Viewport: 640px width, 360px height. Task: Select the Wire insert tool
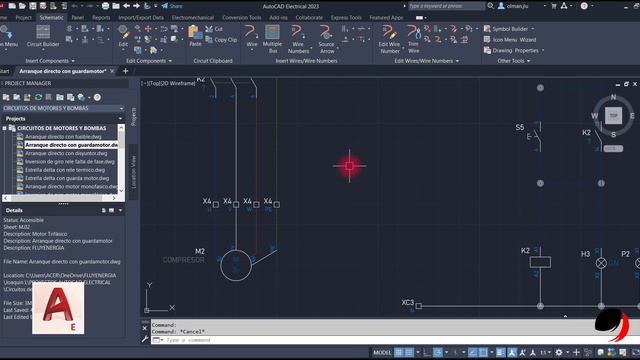[252, 36]
